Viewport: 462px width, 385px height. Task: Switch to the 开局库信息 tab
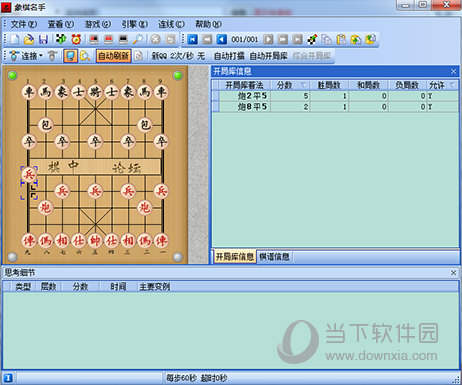point(235,257)
